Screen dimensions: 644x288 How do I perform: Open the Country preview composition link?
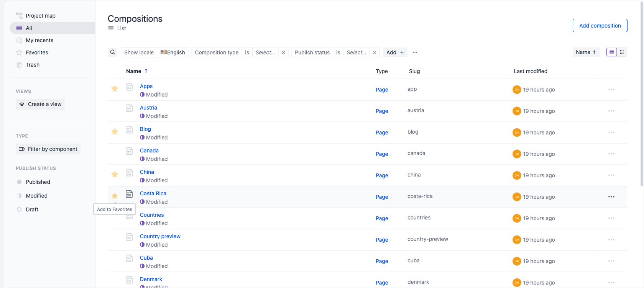click(x=160, y=236)
